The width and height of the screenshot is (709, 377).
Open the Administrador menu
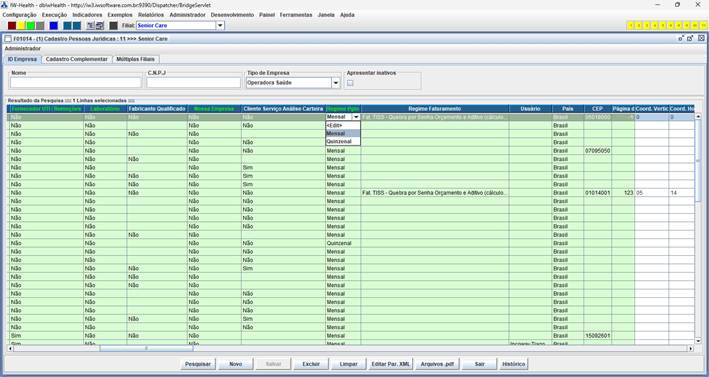point(188,15)
